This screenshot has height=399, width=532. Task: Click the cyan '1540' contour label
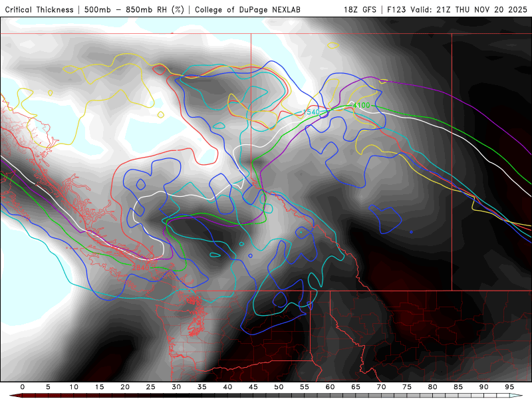pyautogui.click(x=311, y=112)
